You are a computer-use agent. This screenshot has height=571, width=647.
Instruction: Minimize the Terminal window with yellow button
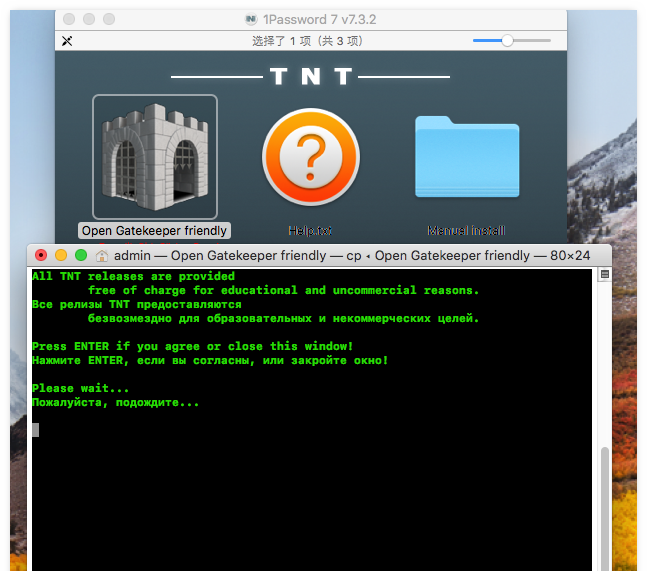coord(61,255)
